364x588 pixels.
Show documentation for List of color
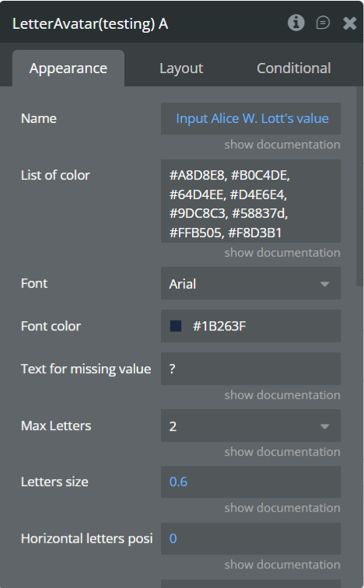[282, 253]
